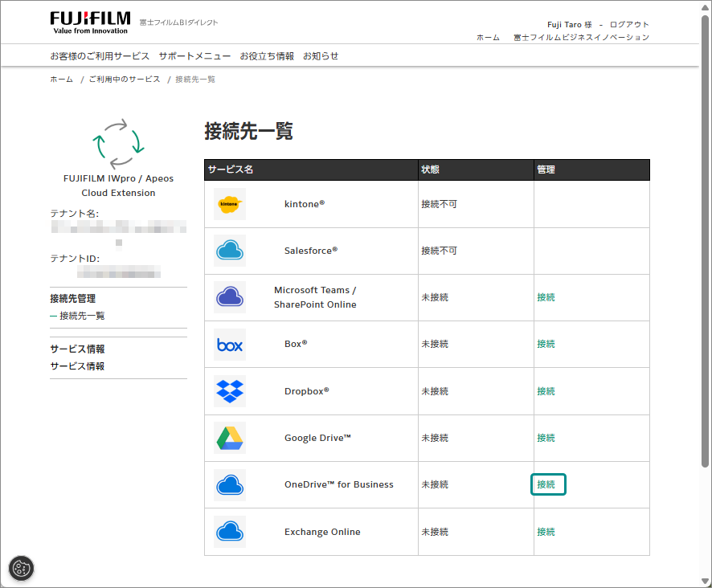Click the 接続先一覧 page heading
The height and width of the screenshot is (588, 712).
click(x=248, y=131)
